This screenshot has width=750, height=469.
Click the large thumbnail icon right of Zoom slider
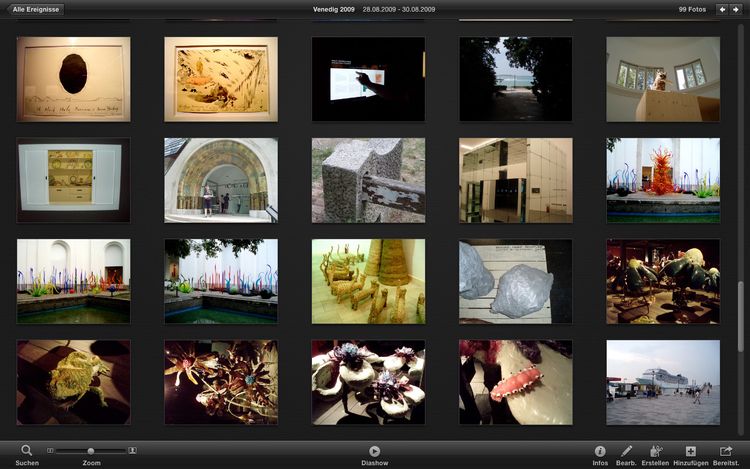132,451
